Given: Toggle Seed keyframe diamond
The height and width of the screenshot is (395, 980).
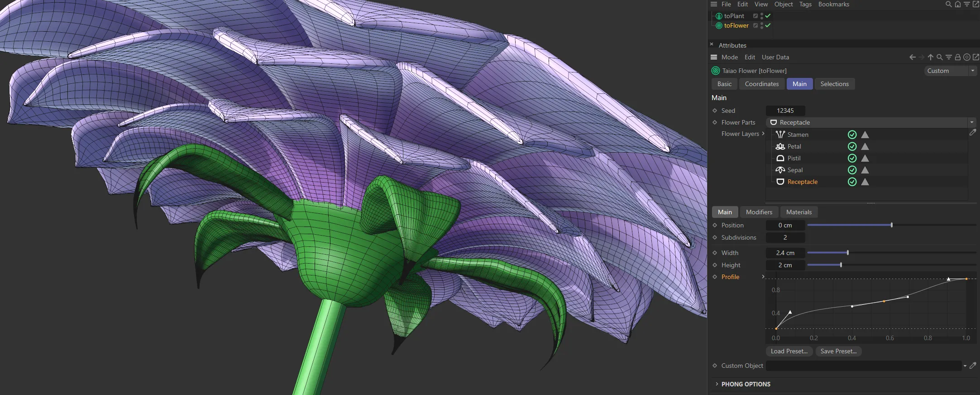Looking at the screenshot, I should (715, 111).
